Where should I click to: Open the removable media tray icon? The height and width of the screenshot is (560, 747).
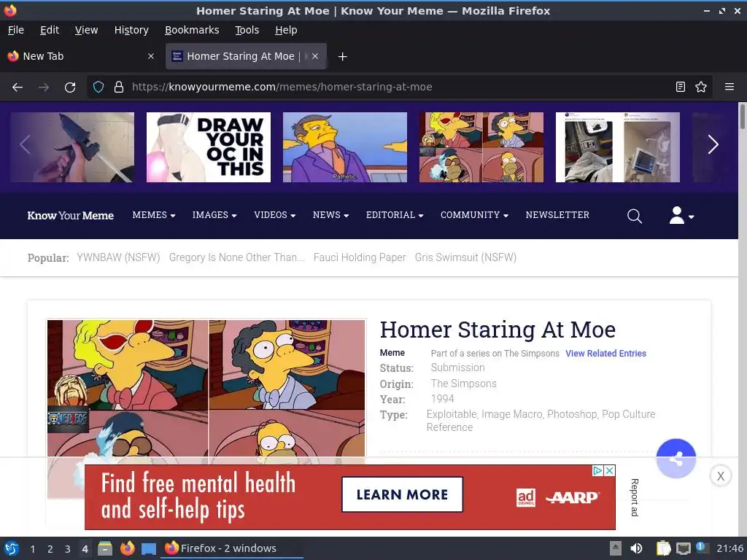pyautogui.click(x=616, y=548)
